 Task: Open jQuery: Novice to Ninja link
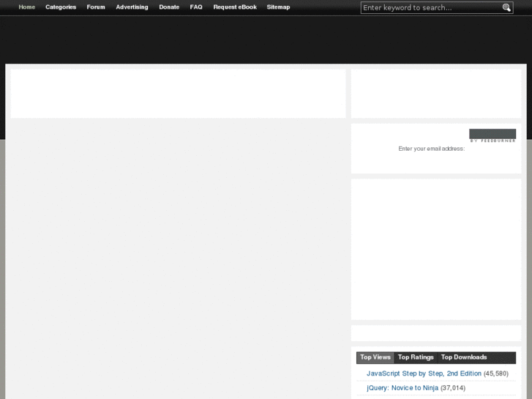[402, 388]
